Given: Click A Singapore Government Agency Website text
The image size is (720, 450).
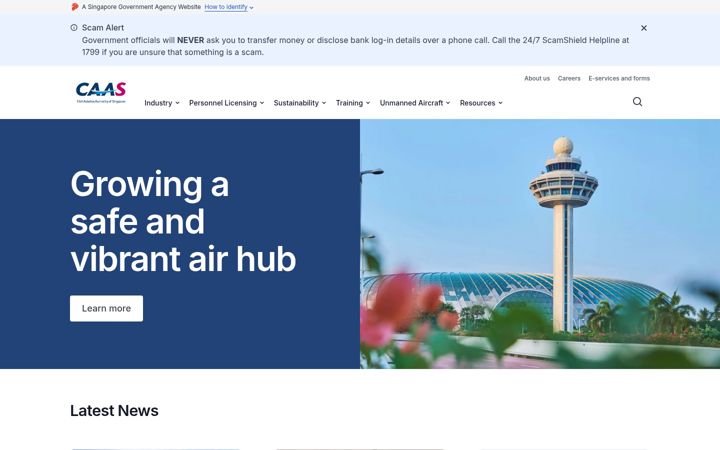Looking at the screenshot, I should (141, 7).
